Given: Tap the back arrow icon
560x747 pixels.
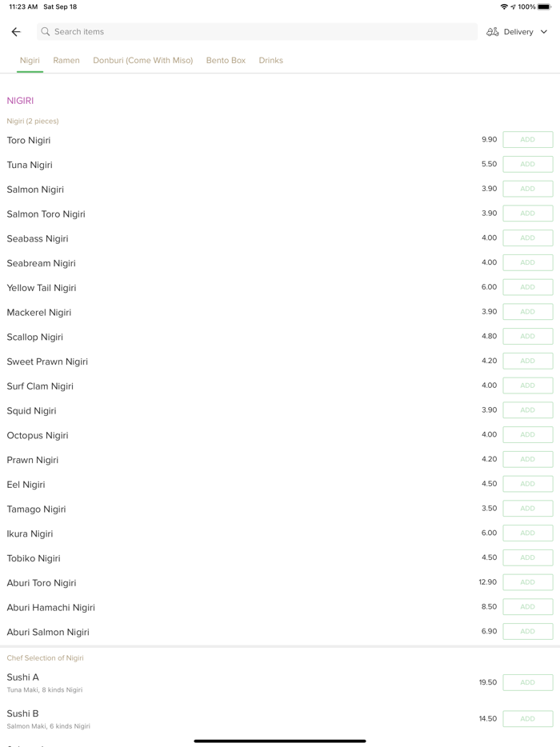Looking at the screenshot, I should (16, 32).
